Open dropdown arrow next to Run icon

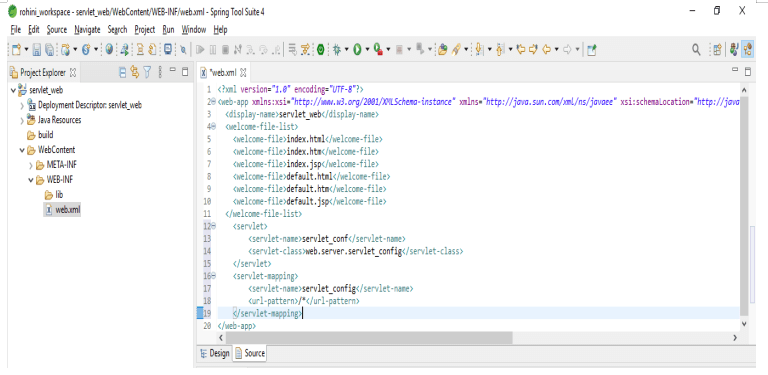[367, 49]
